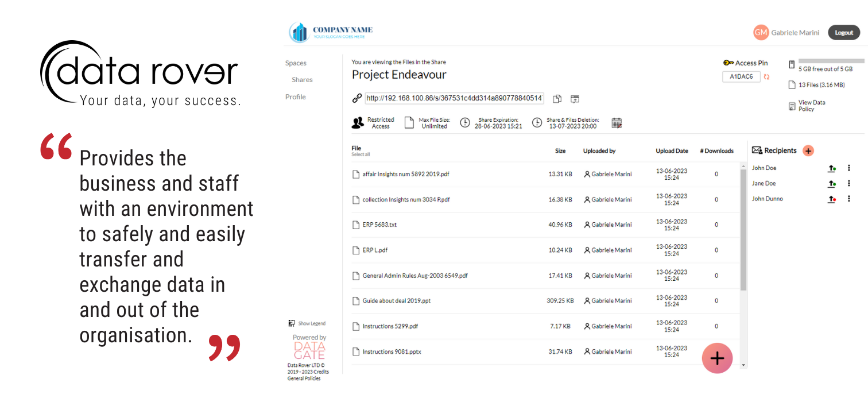Open the Spaces section in the sidebar

[296, 63]
